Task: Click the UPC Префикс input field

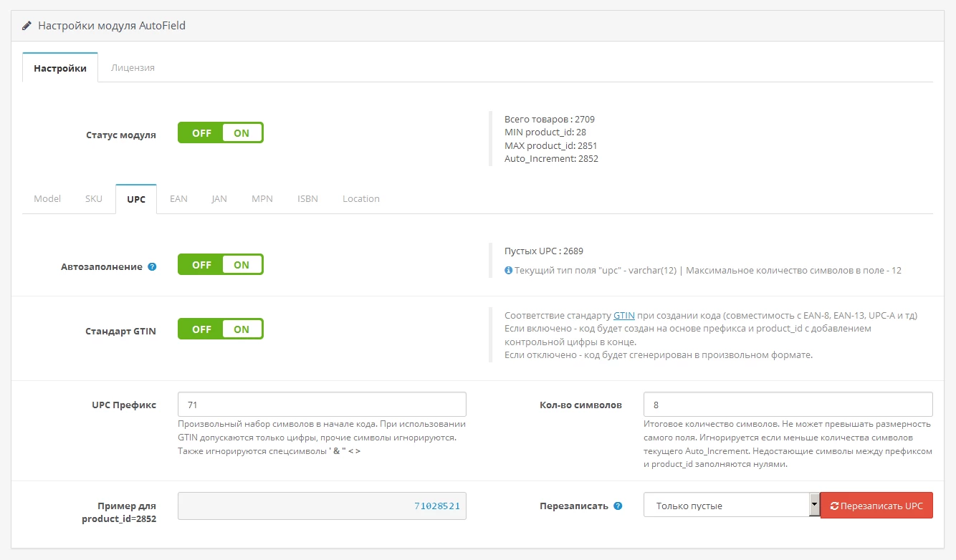Action: pyautogui.click(x=322, y=404)
